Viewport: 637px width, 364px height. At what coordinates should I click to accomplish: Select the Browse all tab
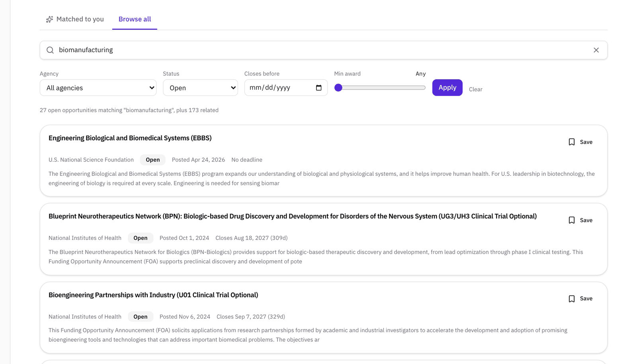coord(135,19)
